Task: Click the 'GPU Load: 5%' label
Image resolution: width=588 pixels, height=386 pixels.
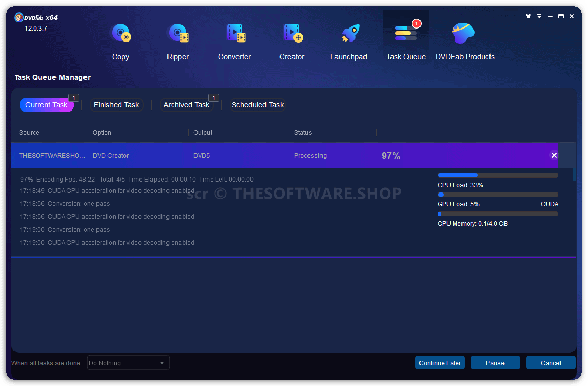Action: point(458,204)
